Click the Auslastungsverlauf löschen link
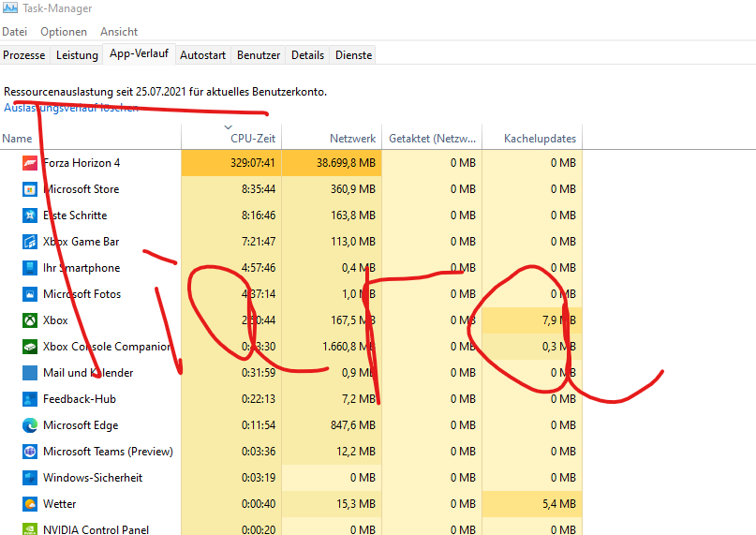Screen dimensions: 756x535 click(71, 108)
